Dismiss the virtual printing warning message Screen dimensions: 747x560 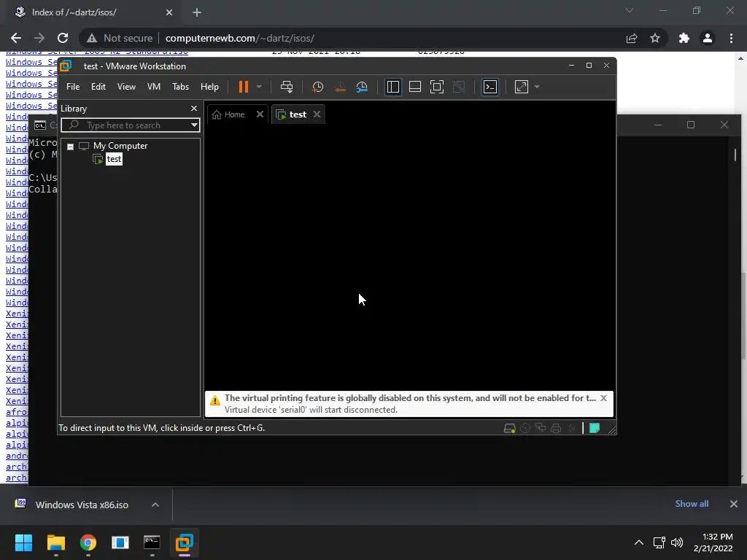point(603,398)
